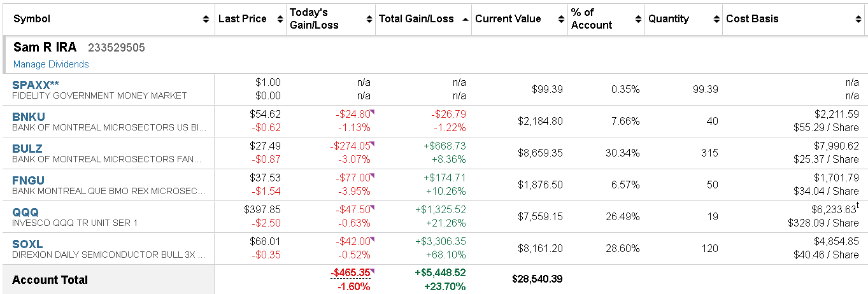
Task: Open SOXL symbol details
Action: tap(27, 244)
